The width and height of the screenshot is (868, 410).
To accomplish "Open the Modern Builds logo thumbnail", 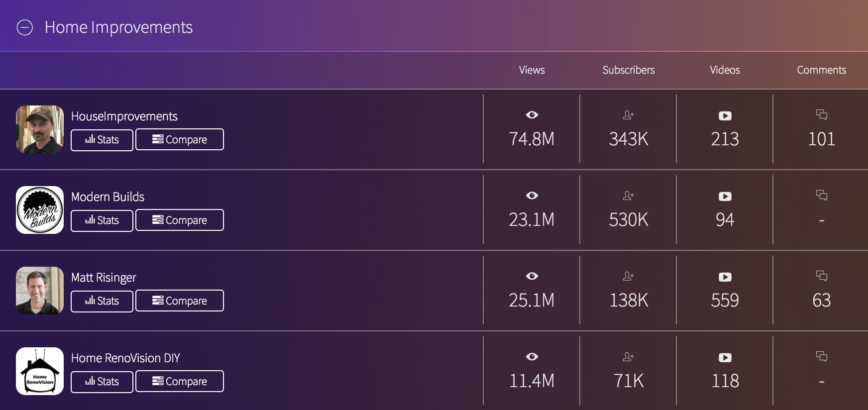I will [40, 210].
